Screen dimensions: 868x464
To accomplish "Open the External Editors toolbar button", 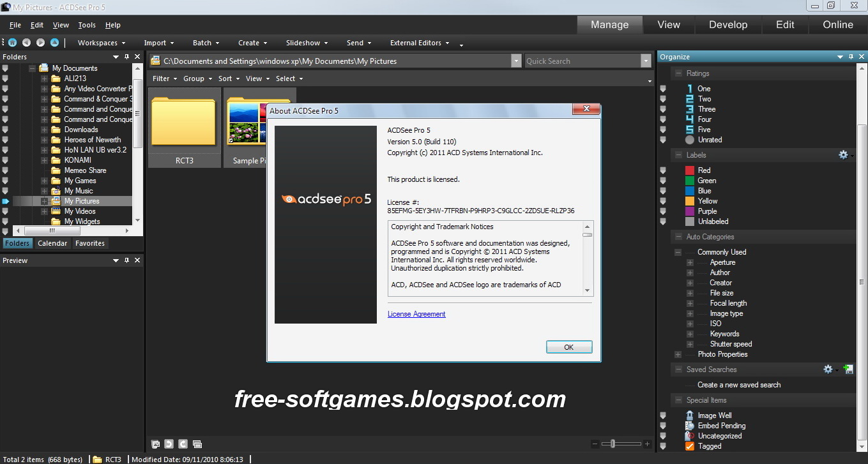I will click(x=420, y=43).
